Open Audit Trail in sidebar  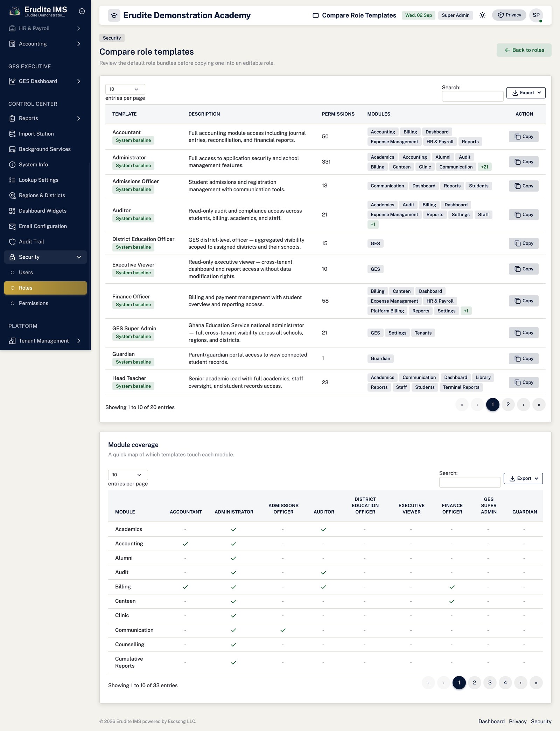45,242
